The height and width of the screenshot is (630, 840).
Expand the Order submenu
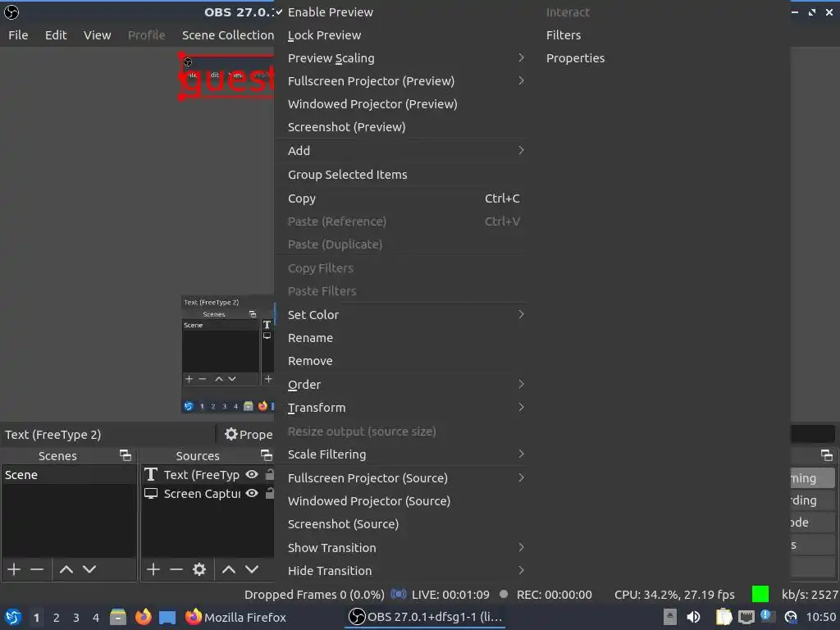pyautogui.click(x=400, y=384)
